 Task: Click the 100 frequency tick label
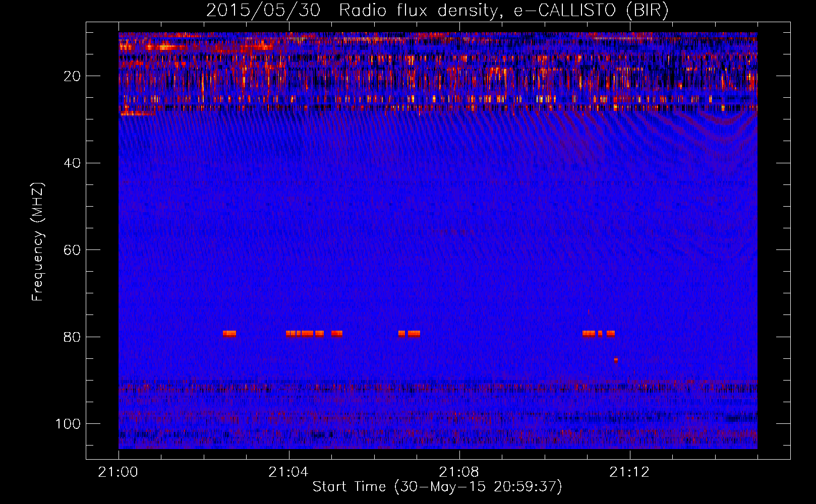click(x=68, y=424)
